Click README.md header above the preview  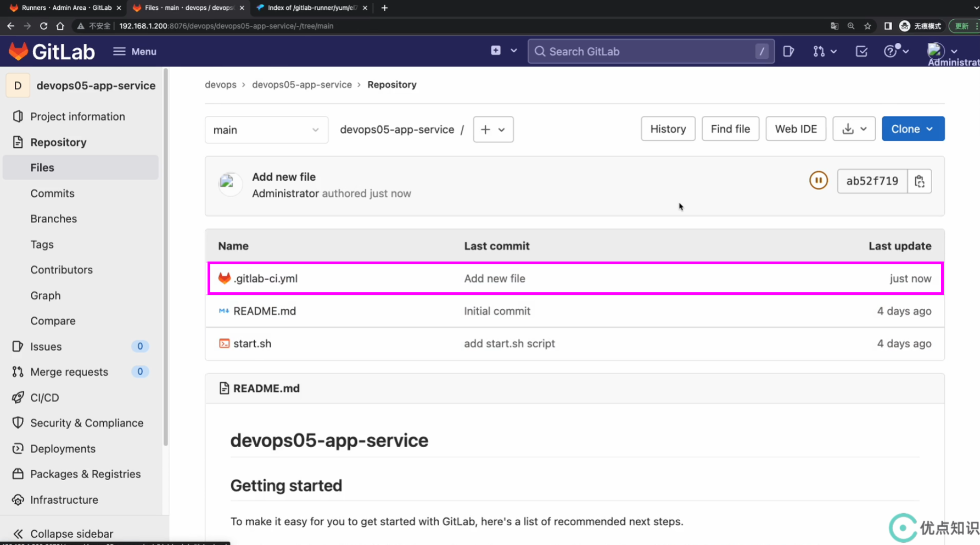click(x=266, y=388)
